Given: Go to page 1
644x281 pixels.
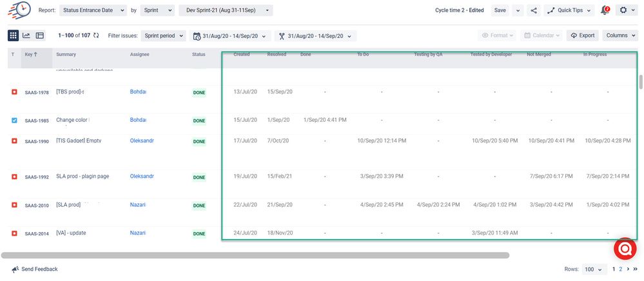Looking at the screenshot, I should [x=614, y=269].
